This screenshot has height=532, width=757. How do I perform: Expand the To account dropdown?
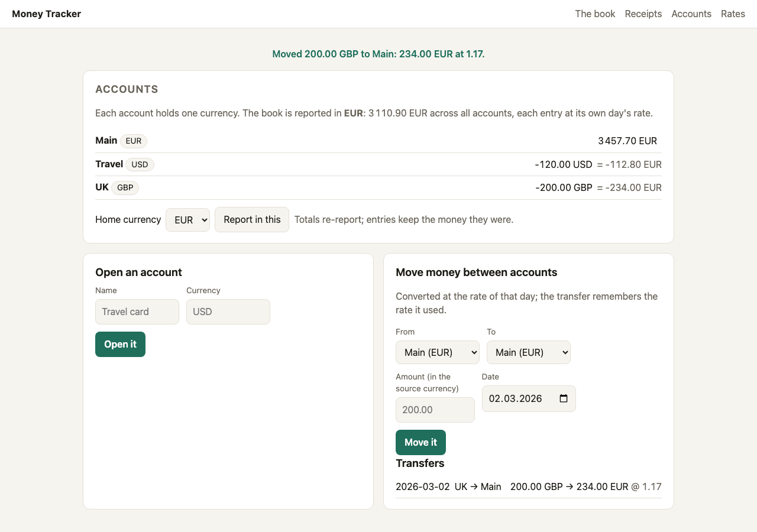click(529, 352)
